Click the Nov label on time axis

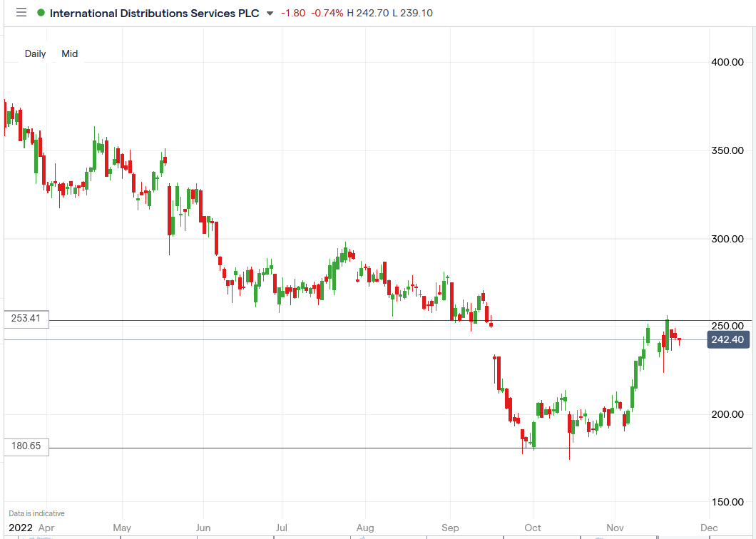[615, 528]
